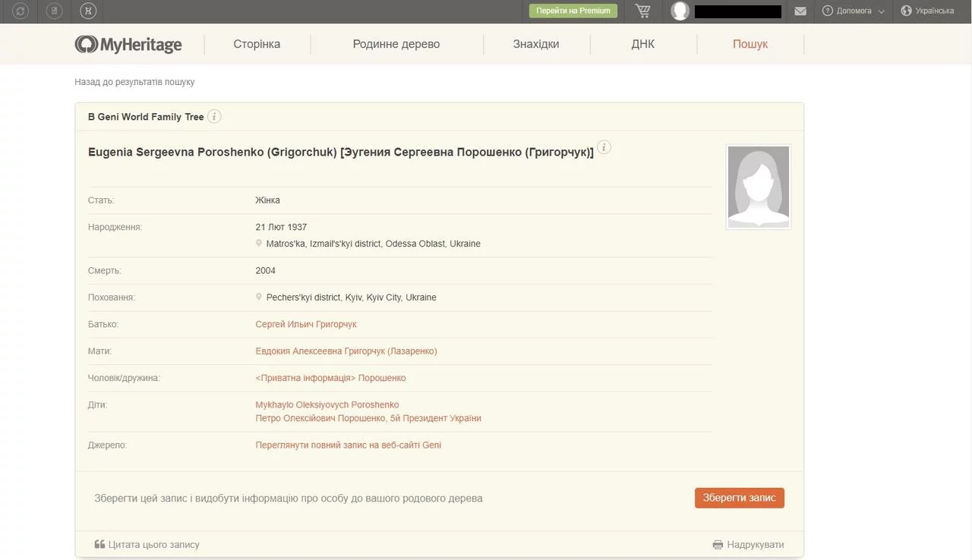The image size is (972, 560).
Task: Click info icon next to Eugenia Poroshenko's name
Action: tap(604, 147)
